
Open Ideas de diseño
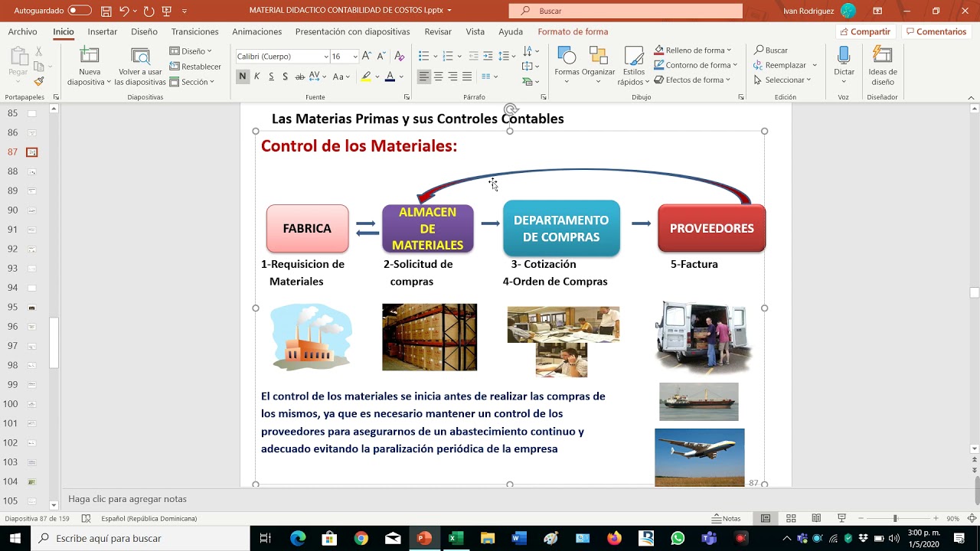(883, 67)
